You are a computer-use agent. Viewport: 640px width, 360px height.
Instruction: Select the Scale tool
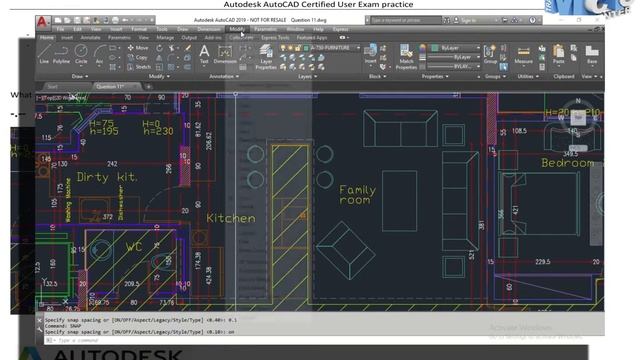tap(159, 67)
